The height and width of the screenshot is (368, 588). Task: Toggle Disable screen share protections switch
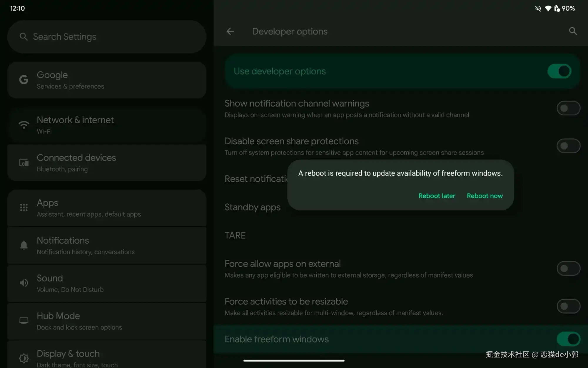click(568, 146)
